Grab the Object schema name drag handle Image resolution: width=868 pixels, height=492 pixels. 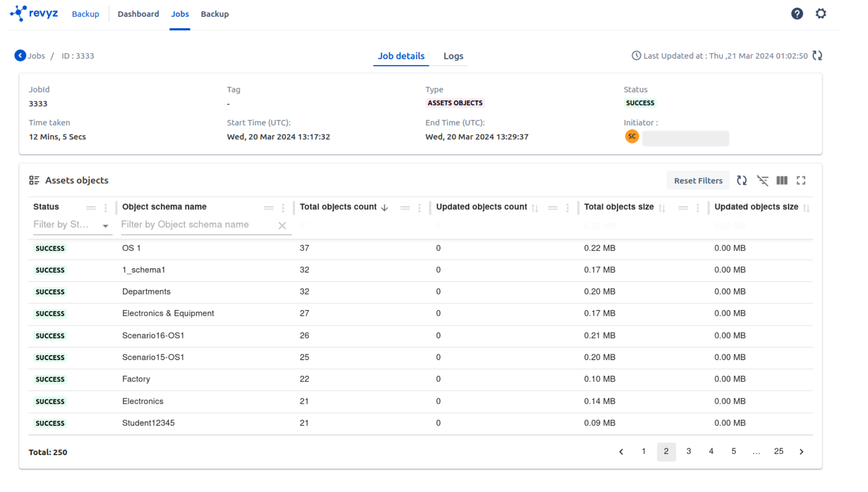coord(269,208)
